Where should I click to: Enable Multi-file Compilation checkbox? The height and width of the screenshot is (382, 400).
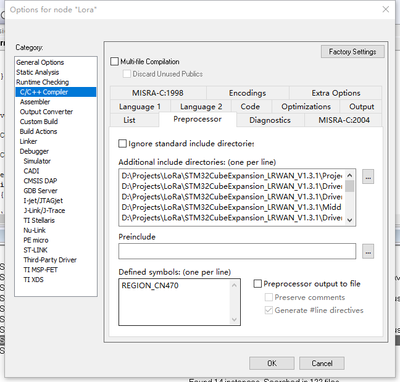click(x=114, y=61)
